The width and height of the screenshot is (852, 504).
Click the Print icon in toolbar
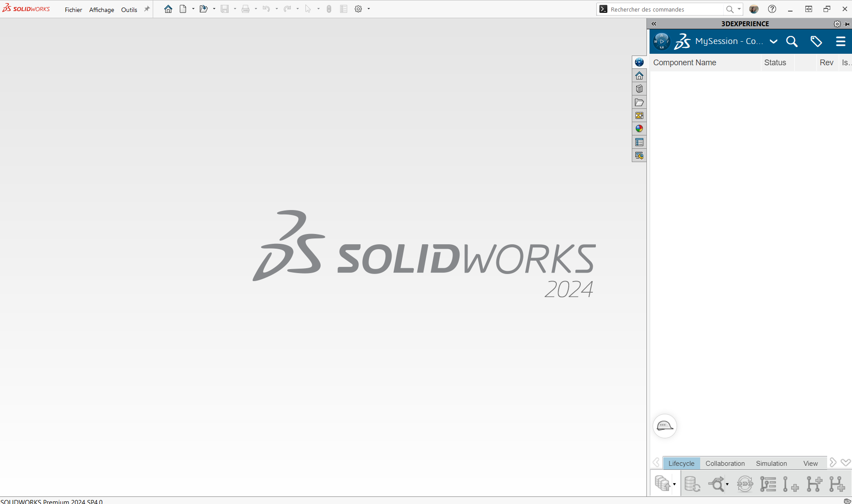point(246,9)
